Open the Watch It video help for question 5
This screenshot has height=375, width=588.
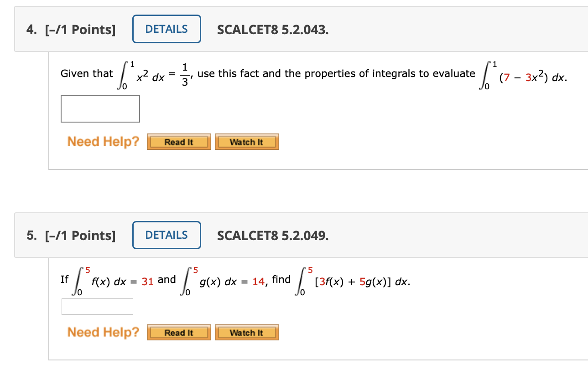247,332
